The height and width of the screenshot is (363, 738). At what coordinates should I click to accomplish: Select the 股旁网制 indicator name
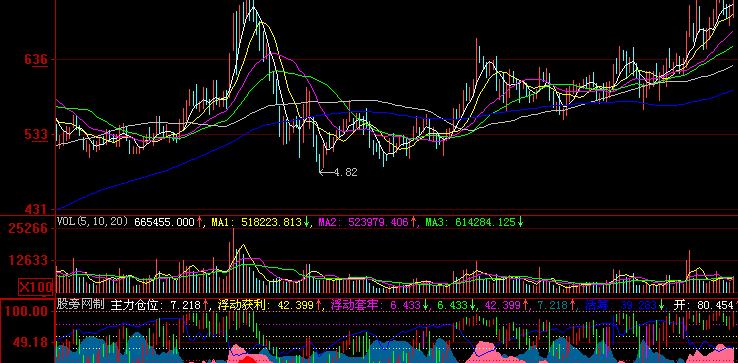point(80,305)
